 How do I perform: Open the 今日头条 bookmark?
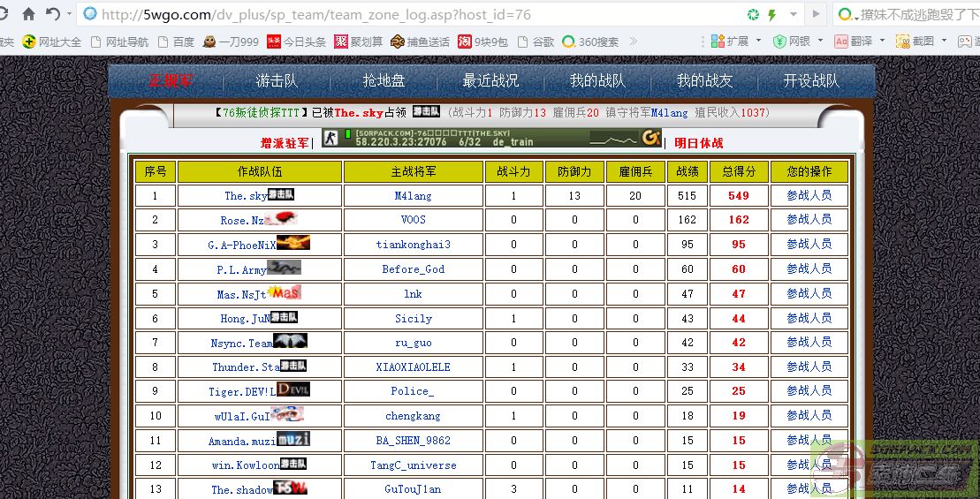pos(296,42)
